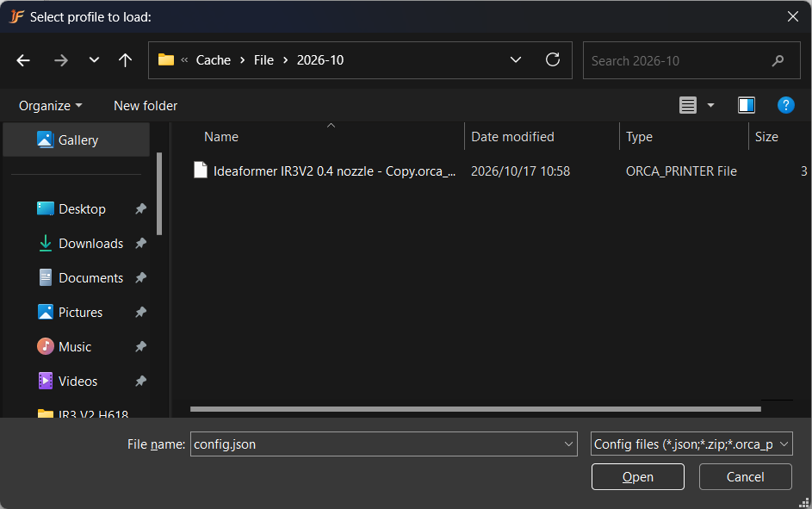Click the search magnifier icon
The height and width of the screenshot is (509, 812).
click(x=778, y=60)
